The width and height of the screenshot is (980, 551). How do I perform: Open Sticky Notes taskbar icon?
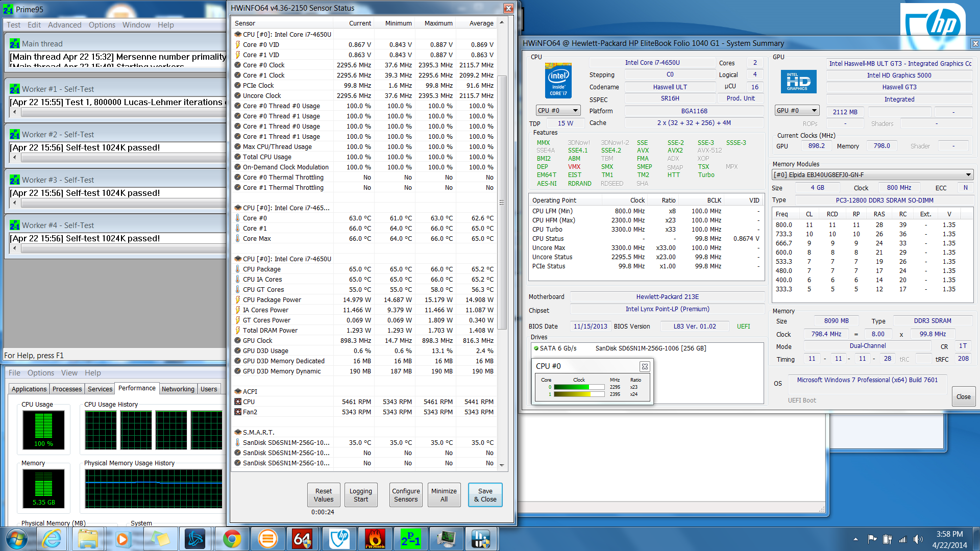point(160,539)
